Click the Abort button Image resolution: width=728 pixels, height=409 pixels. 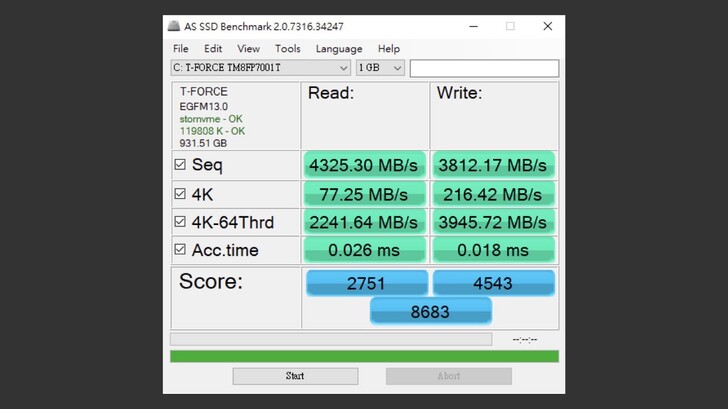click(449, 376)
